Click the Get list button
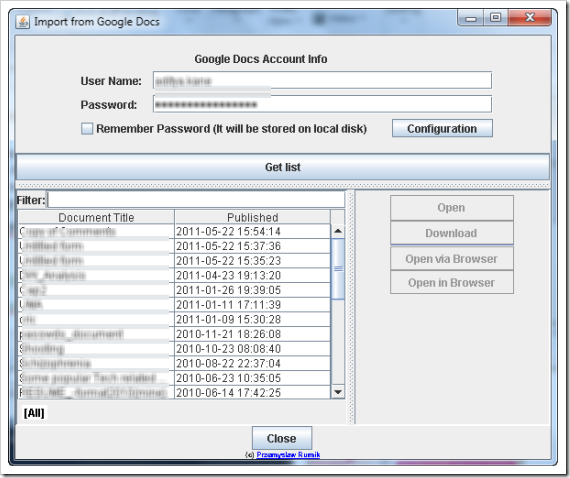Image resolution: width=570 pixels, height=478 pixels. (283, 167)
